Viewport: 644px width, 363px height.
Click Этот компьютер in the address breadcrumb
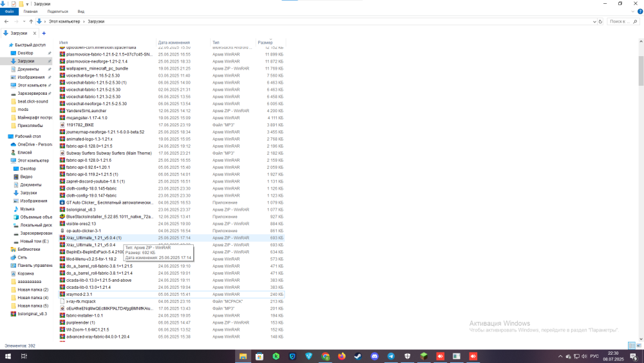coord(64,21)
